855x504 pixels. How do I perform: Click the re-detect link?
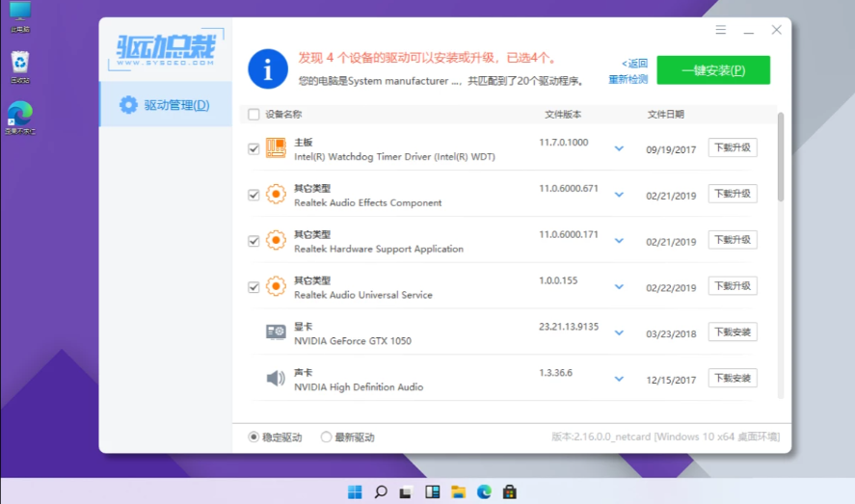click(628, 80)
